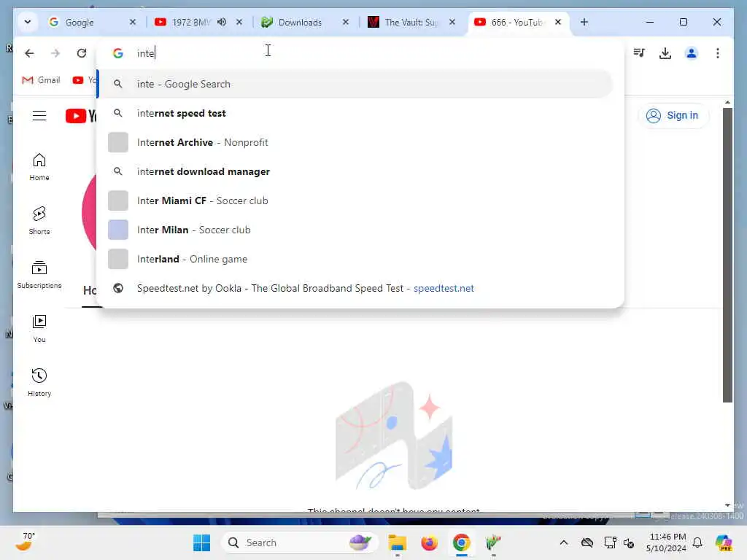Open the YouTube bookmark in bookmarks bar
The image size is (747, 560).
[x=84, y=80]
